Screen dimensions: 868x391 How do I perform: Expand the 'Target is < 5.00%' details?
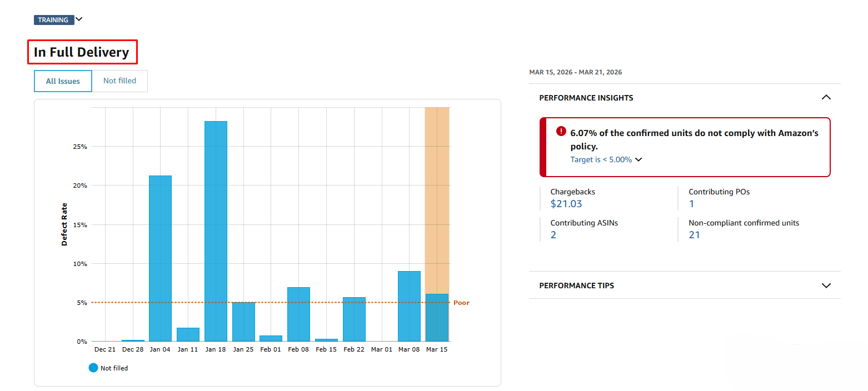pos(638,159)
